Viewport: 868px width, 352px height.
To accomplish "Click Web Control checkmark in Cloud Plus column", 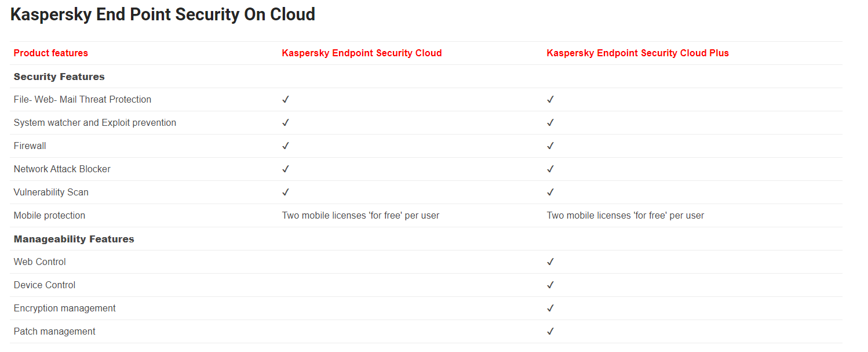I will [x=550, y=262].
